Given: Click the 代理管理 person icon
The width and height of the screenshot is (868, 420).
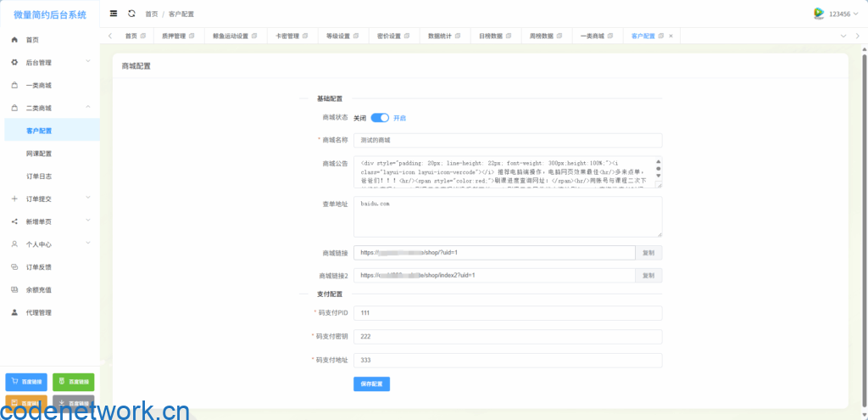Looking at the screenshot, I should pos(14,312).
